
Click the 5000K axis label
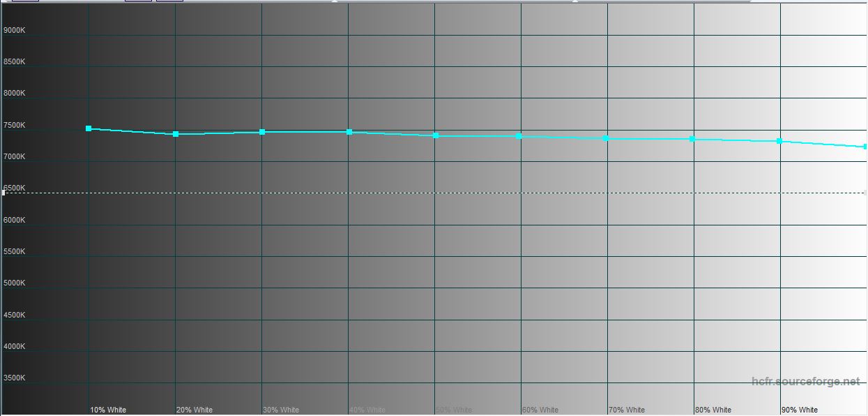click(15, 283)
